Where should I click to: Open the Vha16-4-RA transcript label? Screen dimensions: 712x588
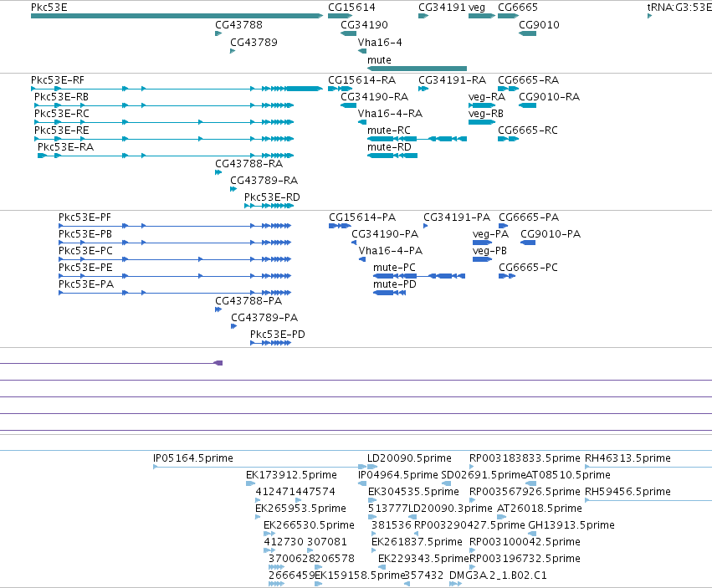(390, 114)
